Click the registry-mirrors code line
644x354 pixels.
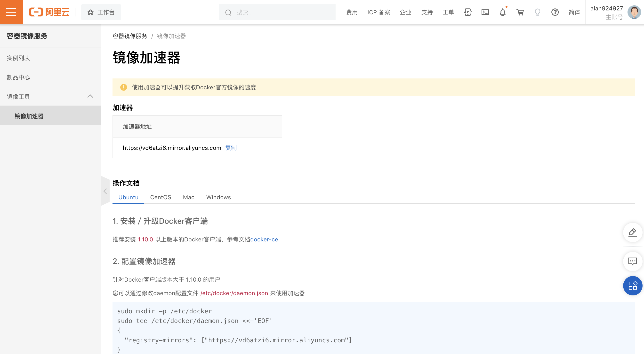point(238,340)
